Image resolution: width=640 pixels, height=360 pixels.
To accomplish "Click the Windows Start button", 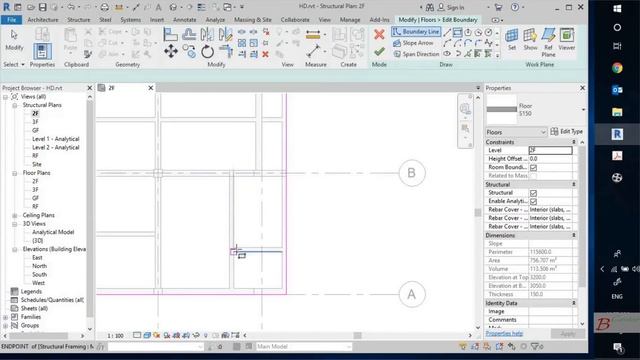I will [617, 9].
